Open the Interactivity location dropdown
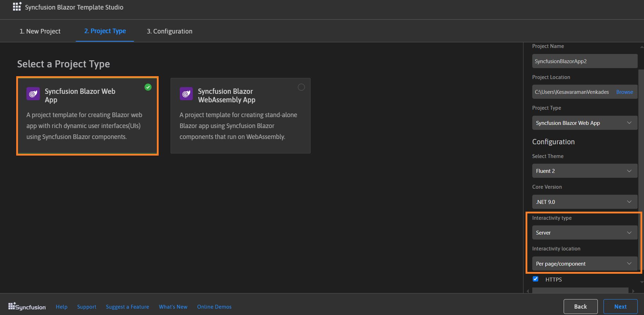 (585, 263)
